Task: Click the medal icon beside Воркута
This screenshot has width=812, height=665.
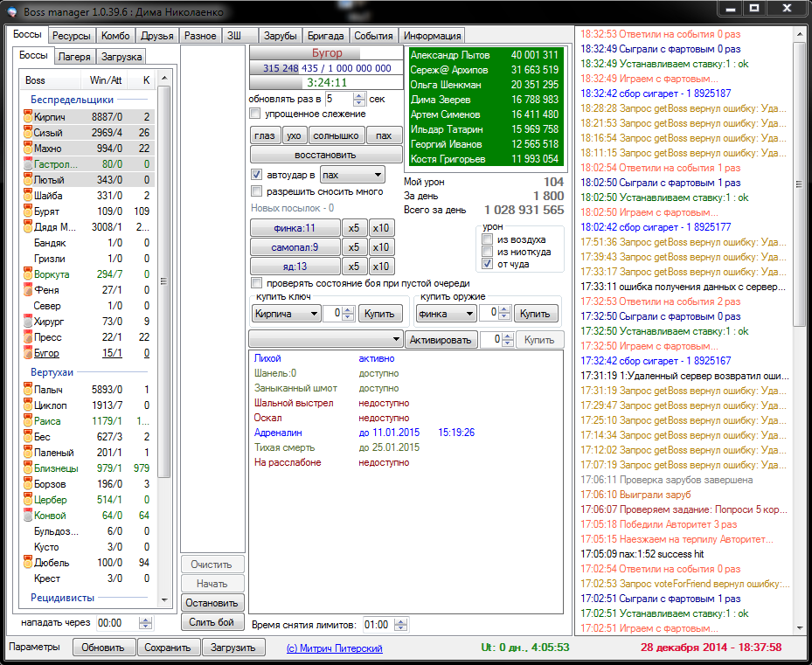Action: (28, 274)
